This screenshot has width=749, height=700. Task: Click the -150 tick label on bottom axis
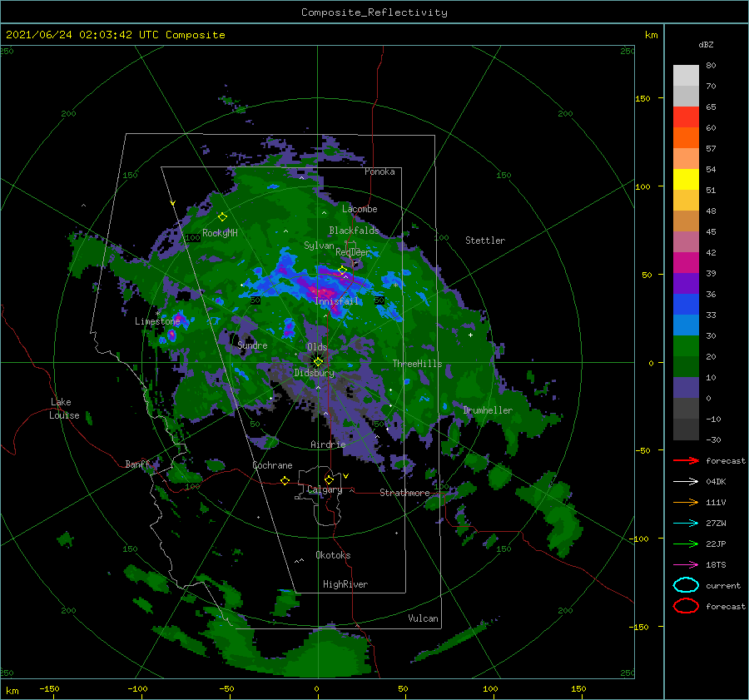(49, 688)
